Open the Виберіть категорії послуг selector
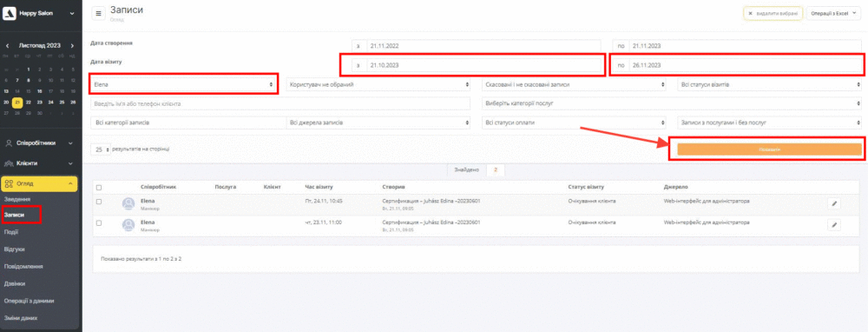This screenshot has height=332, width=868. tap(672, 103)
